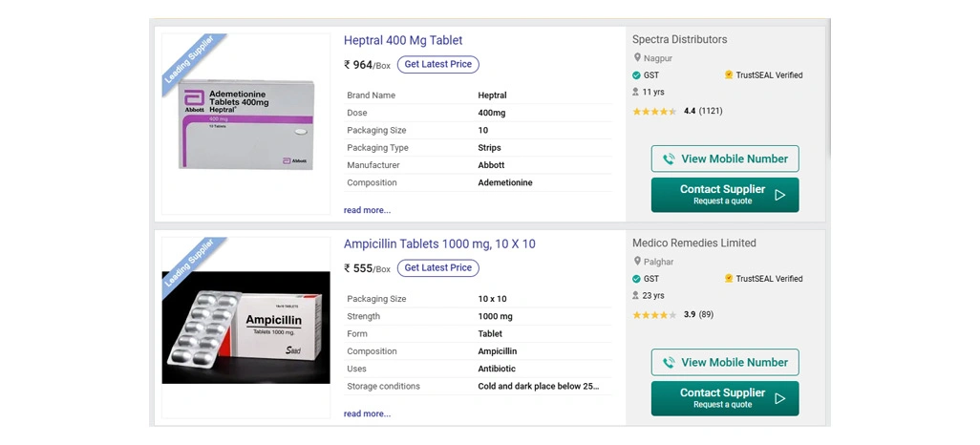Click the Packaging Type value Strips
Viewport: 980px width, 445px height.
pos(489,148)
